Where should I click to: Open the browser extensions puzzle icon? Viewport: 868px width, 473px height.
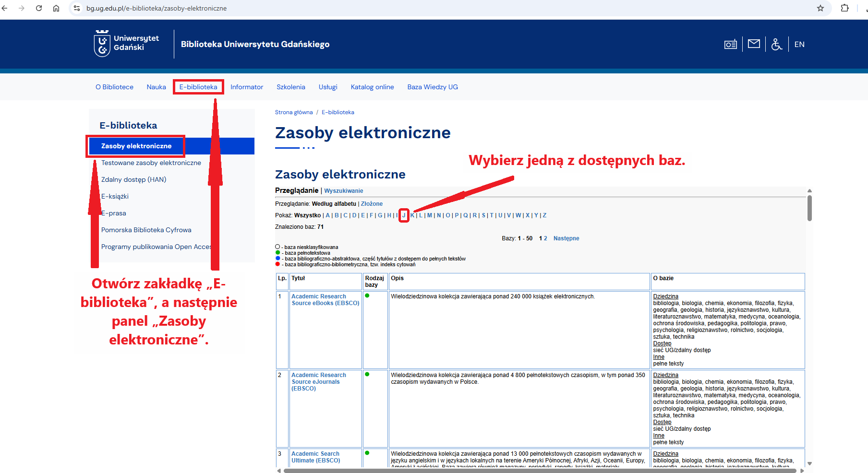click(x=844, y=8)
